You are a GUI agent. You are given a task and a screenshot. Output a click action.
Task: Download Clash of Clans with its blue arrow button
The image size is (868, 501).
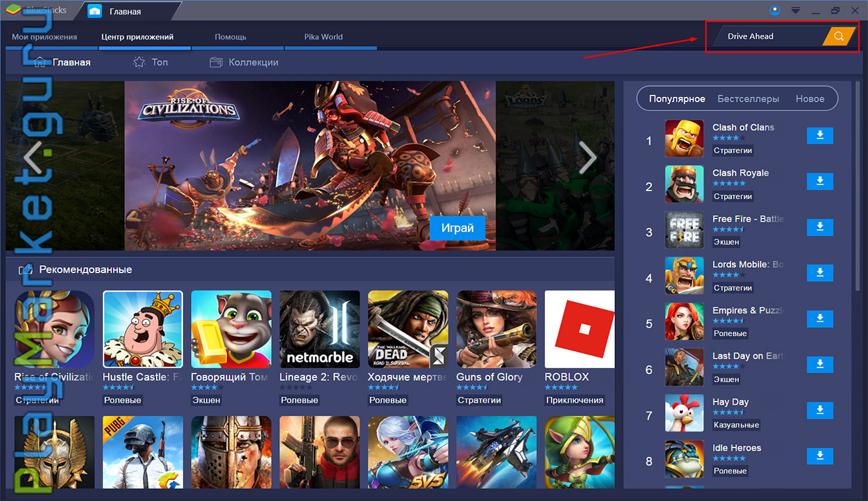coord(820,136)
